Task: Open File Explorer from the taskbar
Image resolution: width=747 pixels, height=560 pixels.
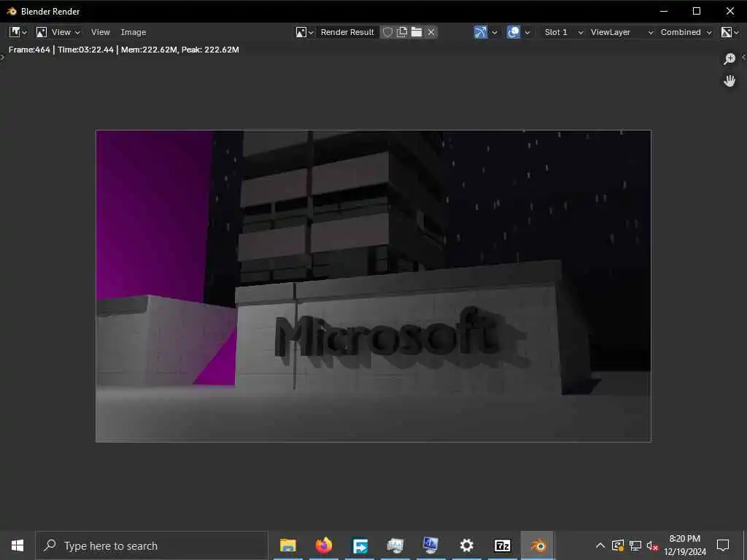Action: (287, 545)
